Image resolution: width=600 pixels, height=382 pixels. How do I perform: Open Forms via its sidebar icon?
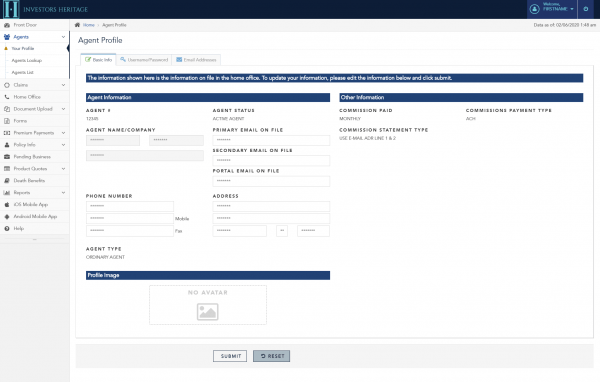coord(7,121)
